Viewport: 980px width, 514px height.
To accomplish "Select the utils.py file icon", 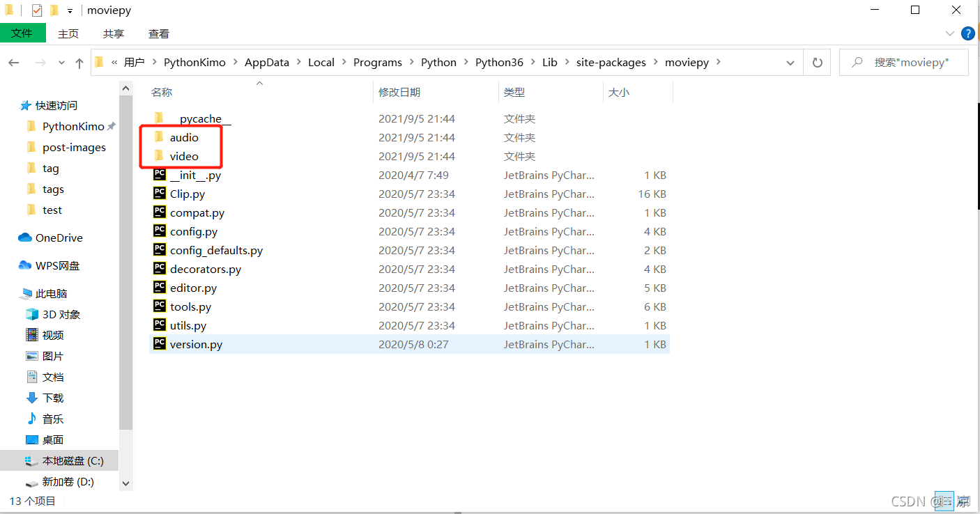I will click(159, 325).
